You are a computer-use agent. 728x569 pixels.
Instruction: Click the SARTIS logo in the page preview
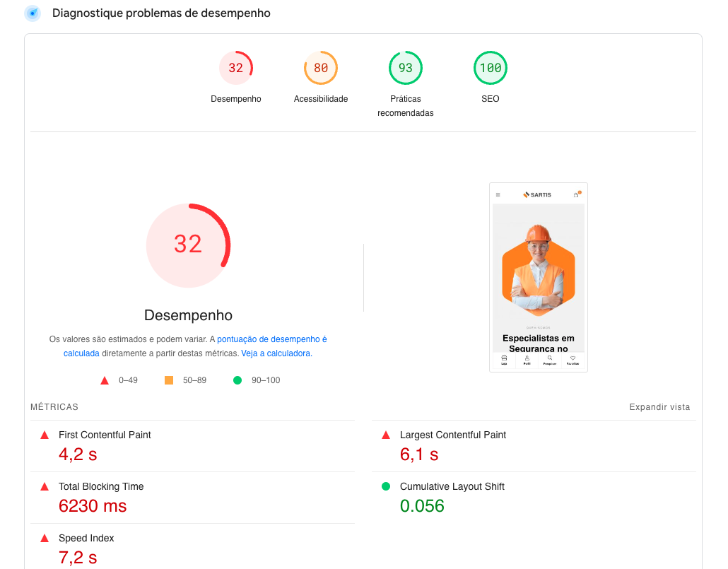[x=537, y=194]
